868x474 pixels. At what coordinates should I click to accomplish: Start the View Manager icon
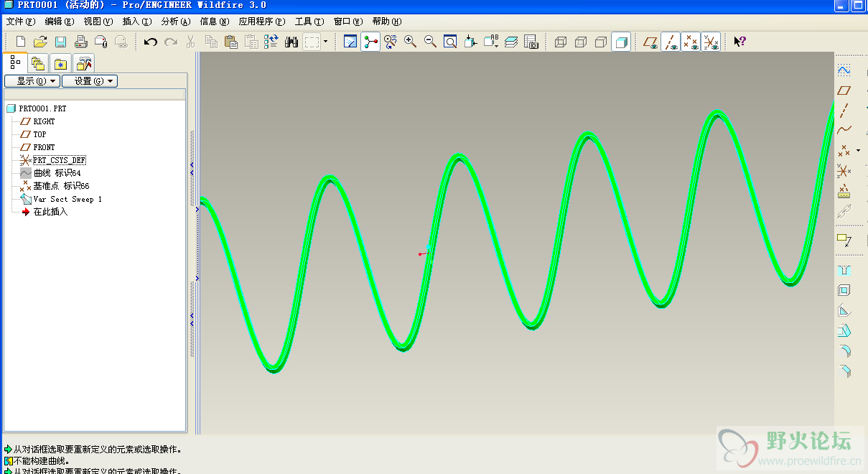(x=531, y=42)
